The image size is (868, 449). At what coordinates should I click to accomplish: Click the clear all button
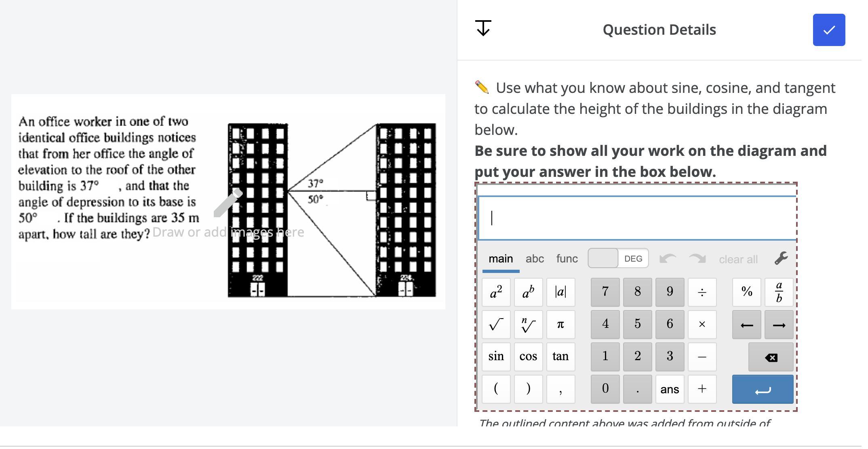point(738,259)
